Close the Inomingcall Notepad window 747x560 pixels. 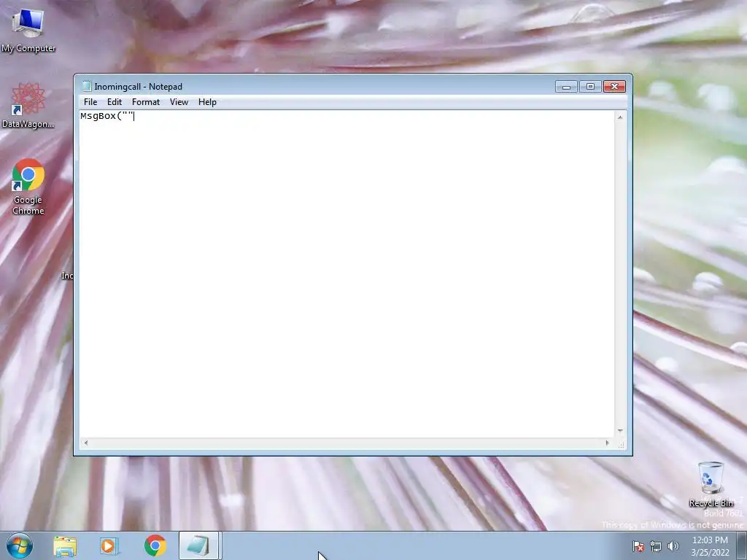614,86
